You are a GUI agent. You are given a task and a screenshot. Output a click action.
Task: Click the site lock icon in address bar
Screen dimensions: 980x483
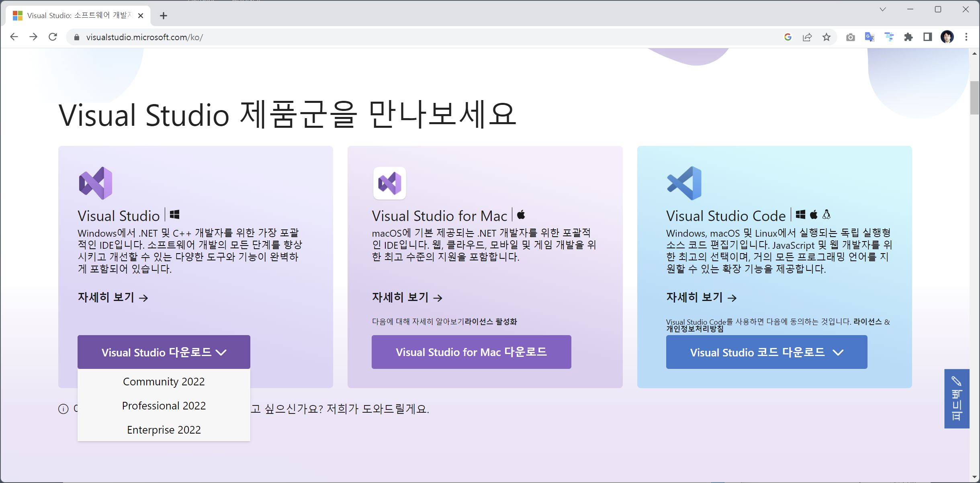[77, 37]
